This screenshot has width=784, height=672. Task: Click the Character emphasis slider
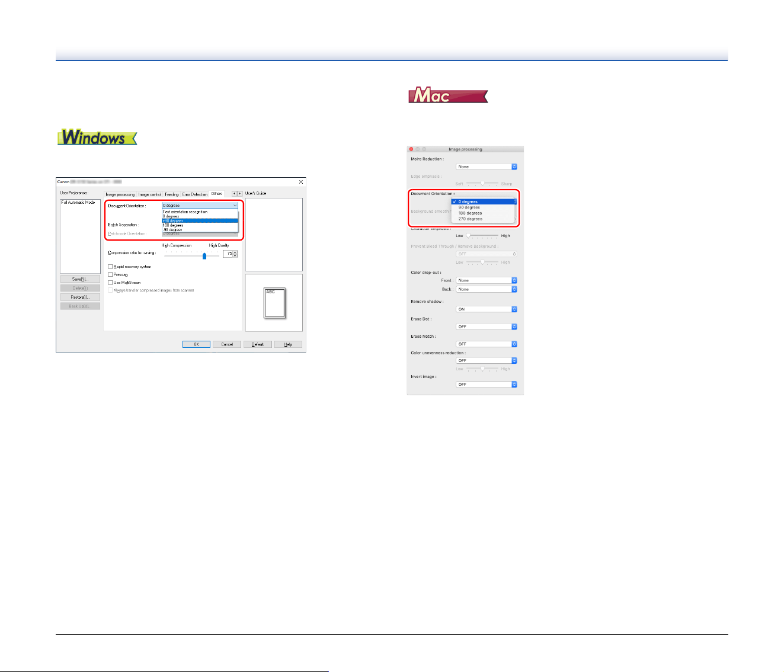pyautogui.click(x=482, y=236)
